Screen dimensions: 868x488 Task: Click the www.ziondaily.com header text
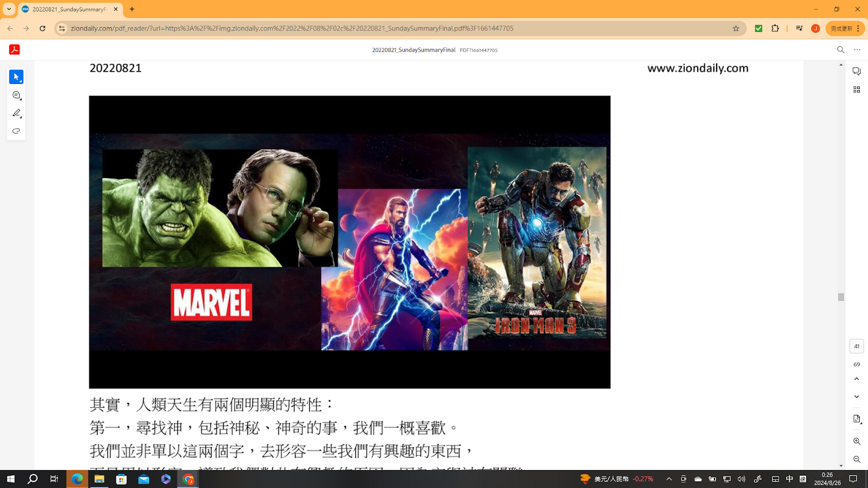point(698,68)
